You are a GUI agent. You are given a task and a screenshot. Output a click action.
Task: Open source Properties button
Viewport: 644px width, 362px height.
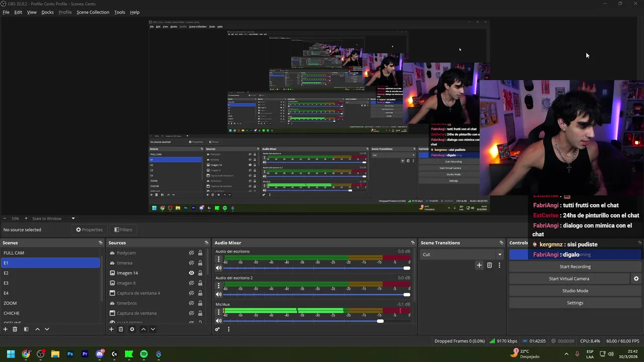(x=90, y=230)
